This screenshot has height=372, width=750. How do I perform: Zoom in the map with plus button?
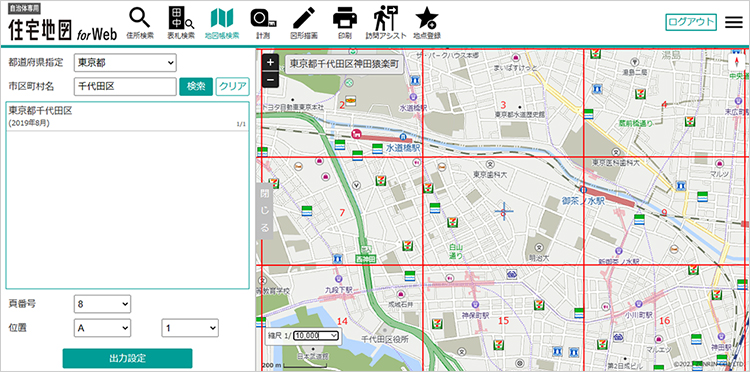click(271, 62)
